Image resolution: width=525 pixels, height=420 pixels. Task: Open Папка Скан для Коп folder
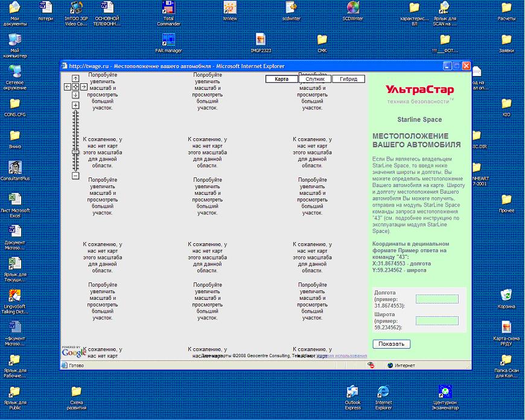pyautogui.click(x=506, y=366)
